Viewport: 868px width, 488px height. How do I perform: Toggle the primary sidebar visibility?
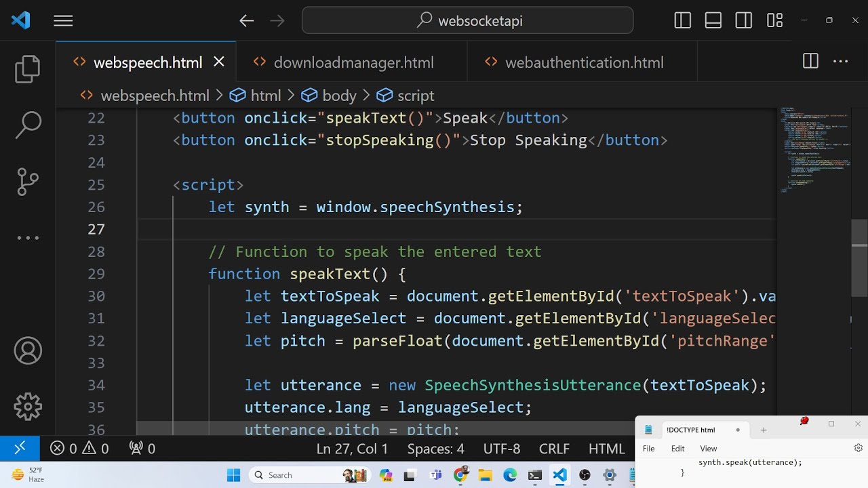[683, 20]
